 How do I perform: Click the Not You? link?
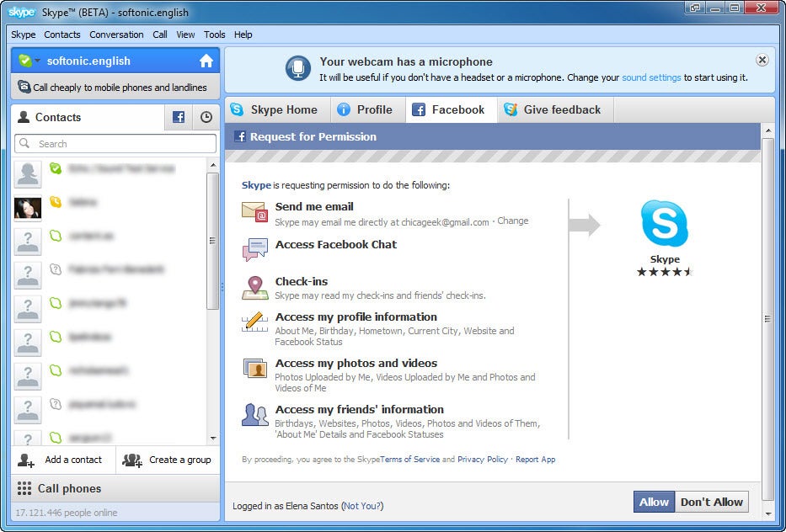[x=363, y=506]
